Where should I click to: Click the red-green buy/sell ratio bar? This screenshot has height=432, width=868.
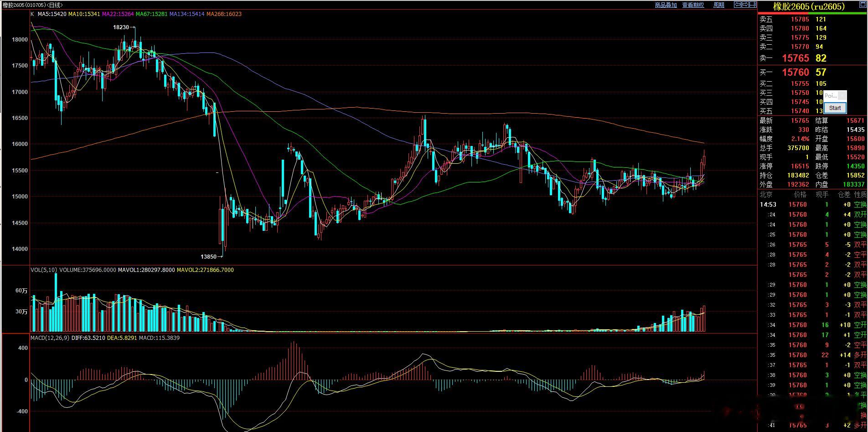pos(812,13)
